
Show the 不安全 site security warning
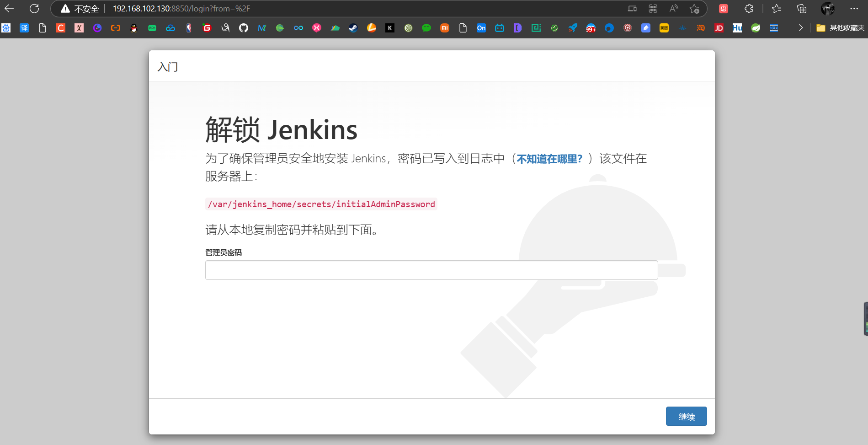pos(80,9)
